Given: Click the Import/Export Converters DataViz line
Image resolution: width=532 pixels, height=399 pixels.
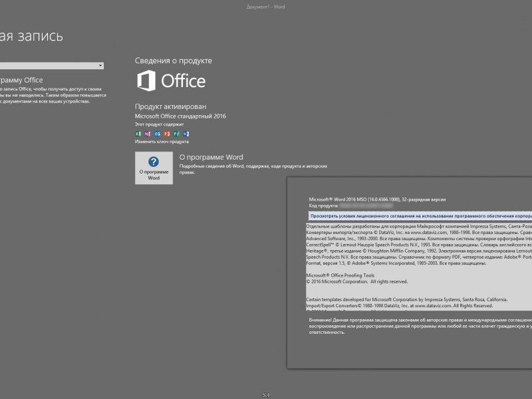Looking at the screenshot, I should tap(400, 306).
